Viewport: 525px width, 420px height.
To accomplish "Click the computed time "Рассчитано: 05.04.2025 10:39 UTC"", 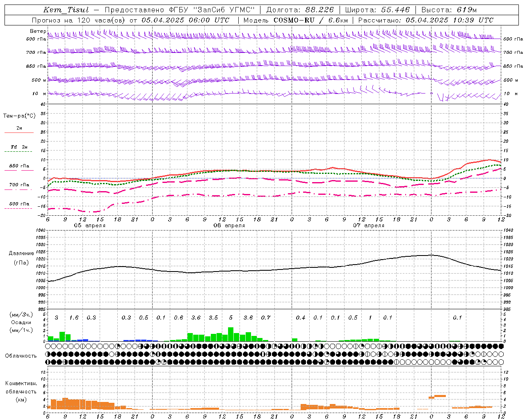I will coord(426,20).
